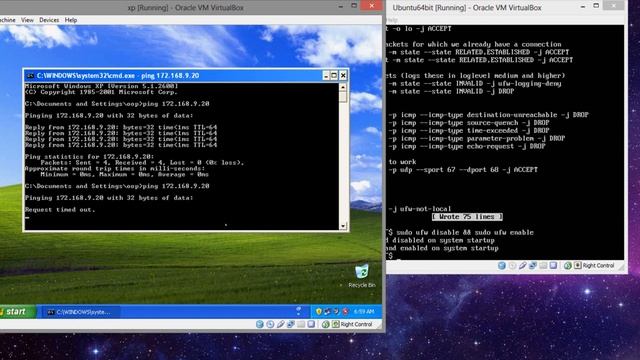This screenshot has width=640, height=360.
Task: Click the cmd.exe title bar system icon
Action: (x=30, y=76)
